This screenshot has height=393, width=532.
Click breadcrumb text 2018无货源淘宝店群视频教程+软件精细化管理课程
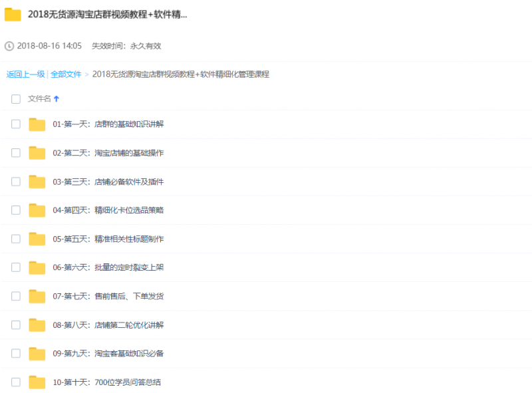point(181,74)
